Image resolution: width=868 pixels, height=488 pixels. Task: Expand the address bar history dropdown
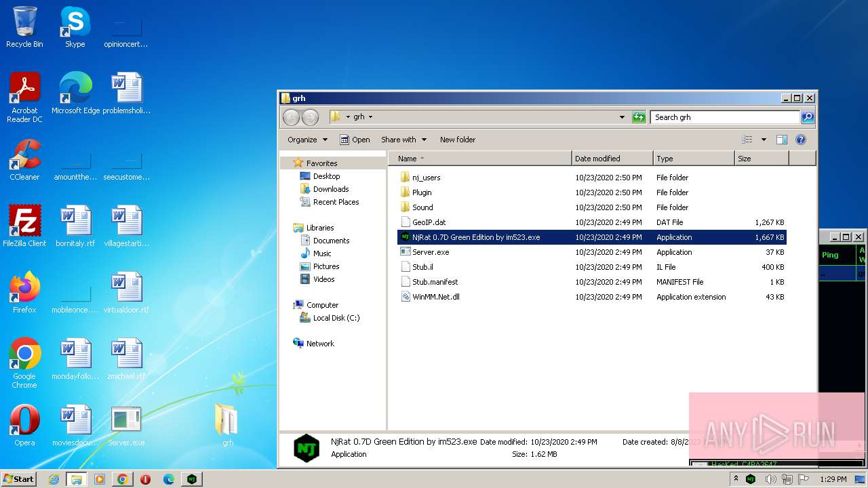pos(622,117)
